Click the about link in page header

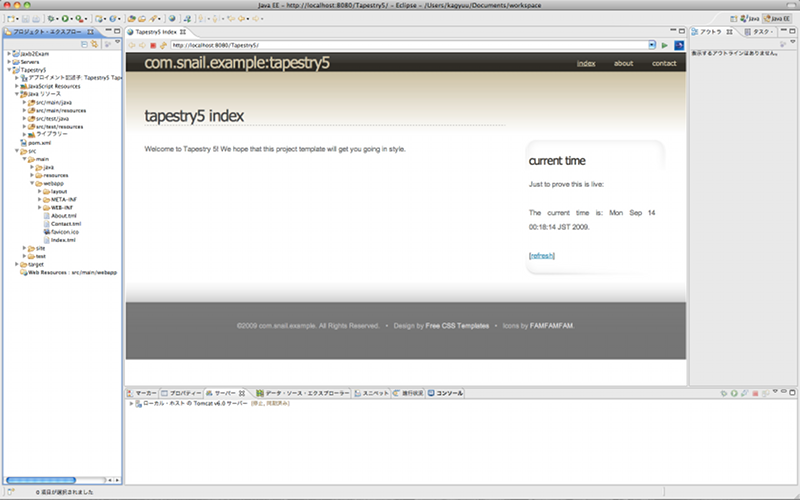pos(623,63)
